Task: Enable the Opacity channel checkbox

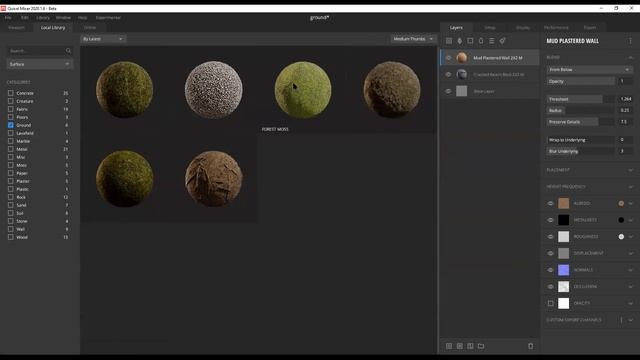Action: pos(551,303)
